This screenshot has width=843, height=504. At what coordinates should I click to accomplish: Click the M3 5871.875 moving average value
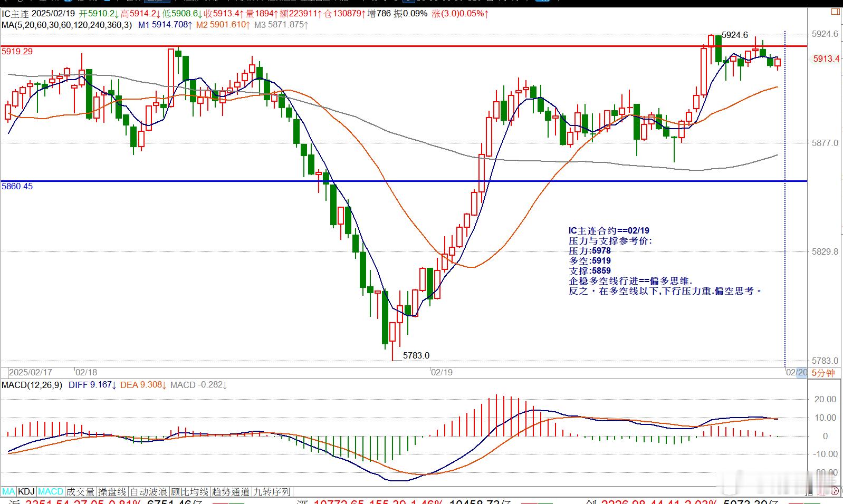pyautogui.click(x=281, y=24)
